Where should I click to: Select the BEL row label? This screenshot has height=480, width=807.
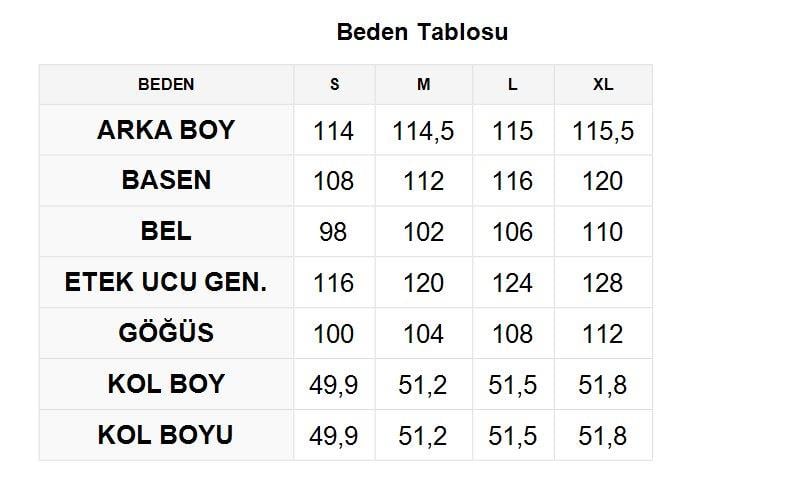pos(166,231)
